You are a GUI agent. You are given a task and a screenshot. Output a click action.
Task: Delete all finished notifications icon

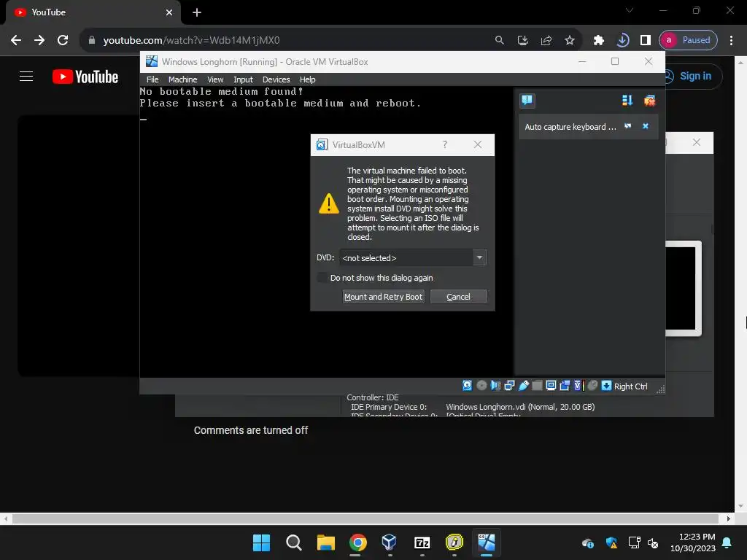649,101
